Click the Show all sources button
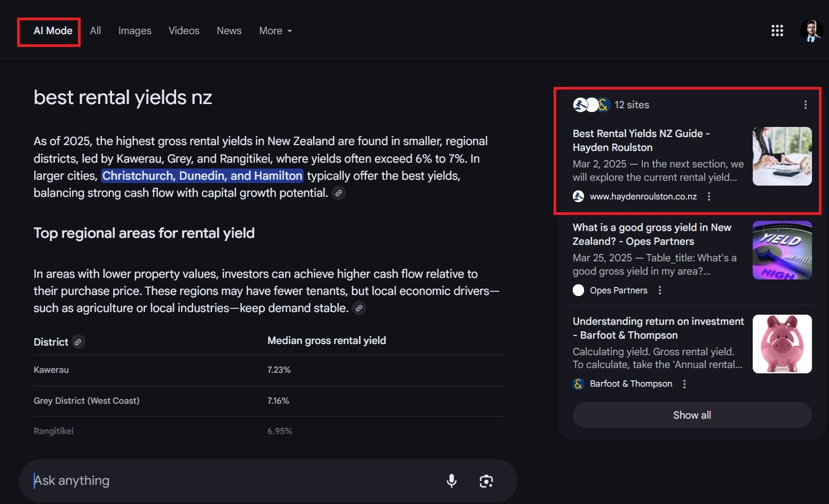The image size is (829, 504). click(692, 415)
